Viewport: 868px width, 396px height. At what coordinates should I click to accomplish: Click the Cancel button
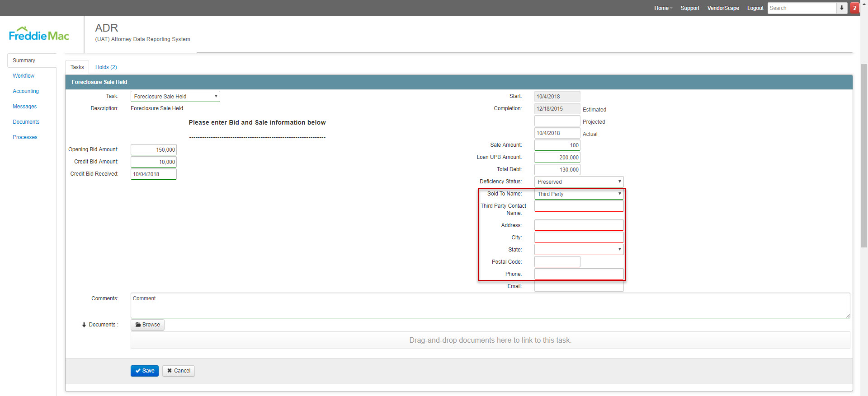click(179, 371)
